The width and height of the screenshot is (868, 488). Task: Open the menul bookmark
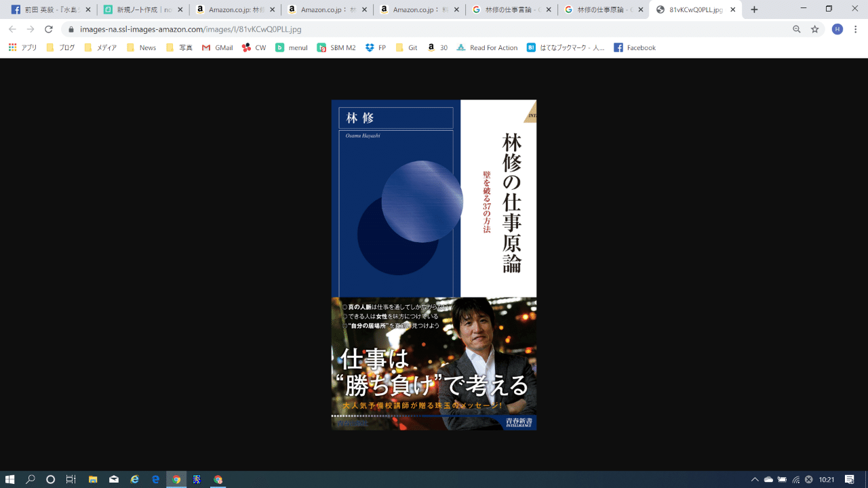click(291, 47)
